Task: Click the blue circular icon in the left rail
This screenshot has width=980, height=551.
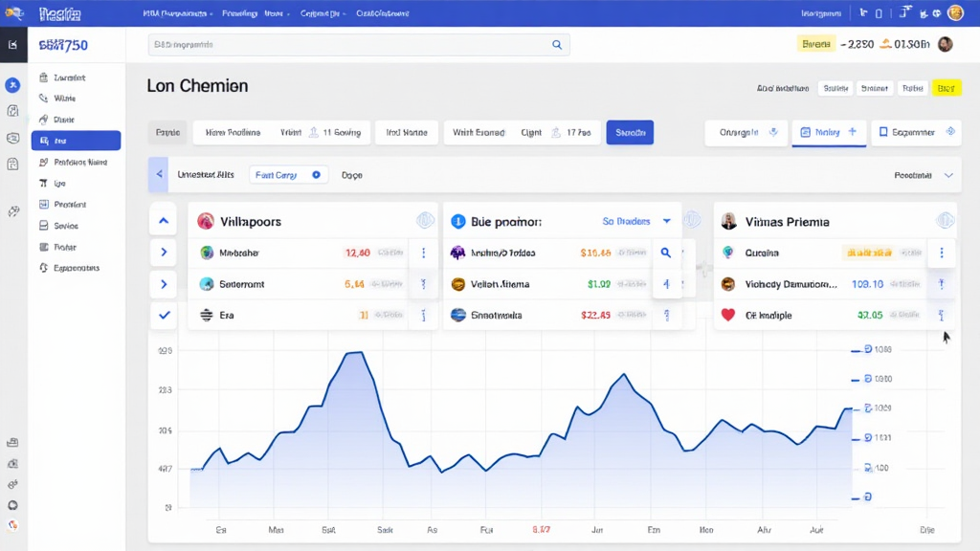Action: pos(13,85)
